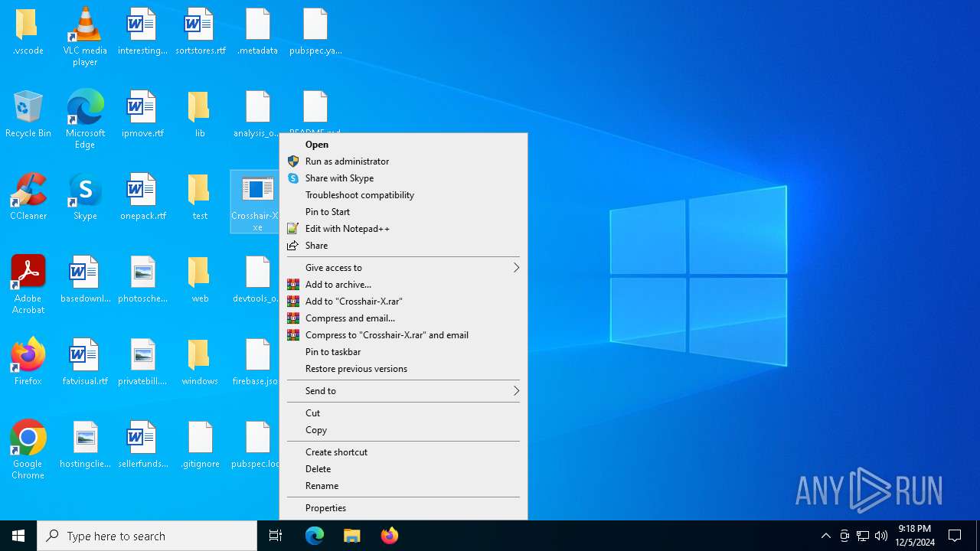Open Microsoft Edge from the taskbar
This screenshot has height=551, width=980.
tap(315, 536)
